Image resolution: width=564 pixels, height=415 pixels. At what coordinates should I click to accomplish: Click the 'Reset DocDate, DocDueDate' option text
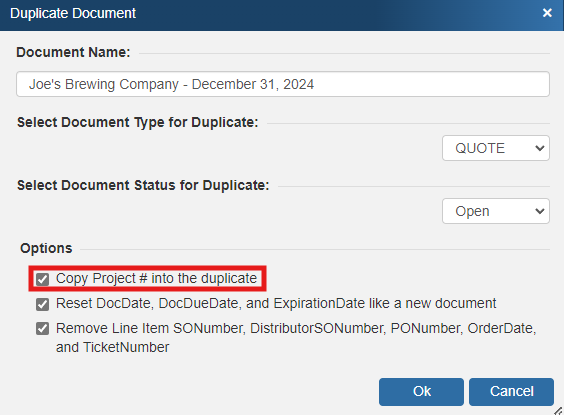[276, 304]
